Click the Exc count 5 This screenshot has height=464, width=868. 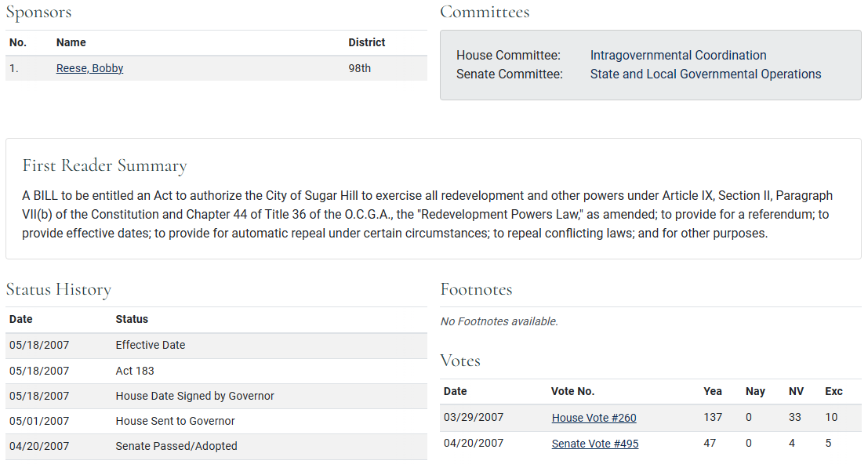coord(828,443)
